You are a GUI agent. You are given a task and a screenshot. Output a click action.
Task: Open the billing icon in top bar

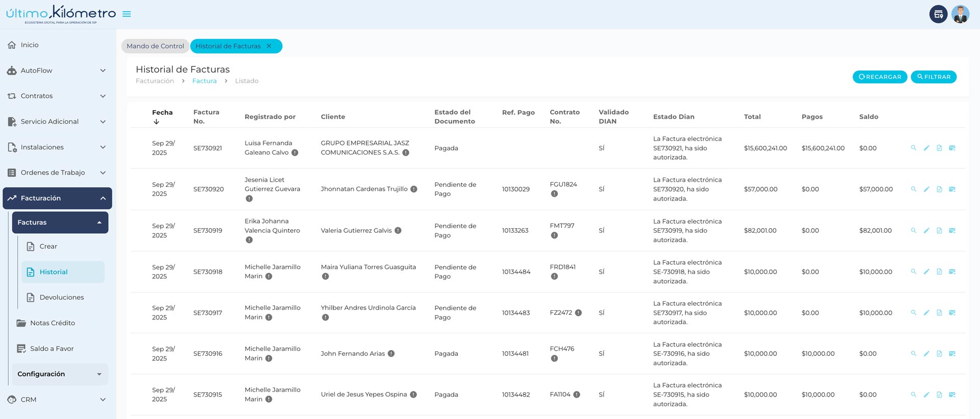(x=938, y=14)
